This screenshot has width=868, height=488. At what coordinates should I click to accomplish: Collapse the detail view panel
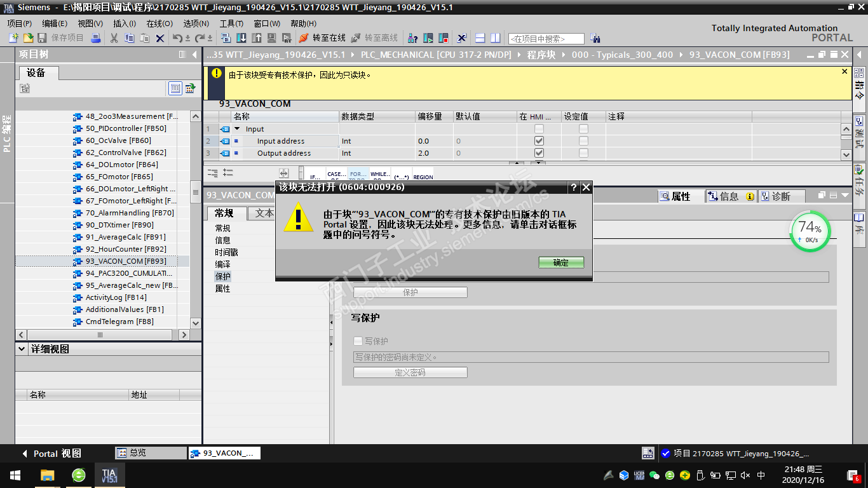click(22, 349)
